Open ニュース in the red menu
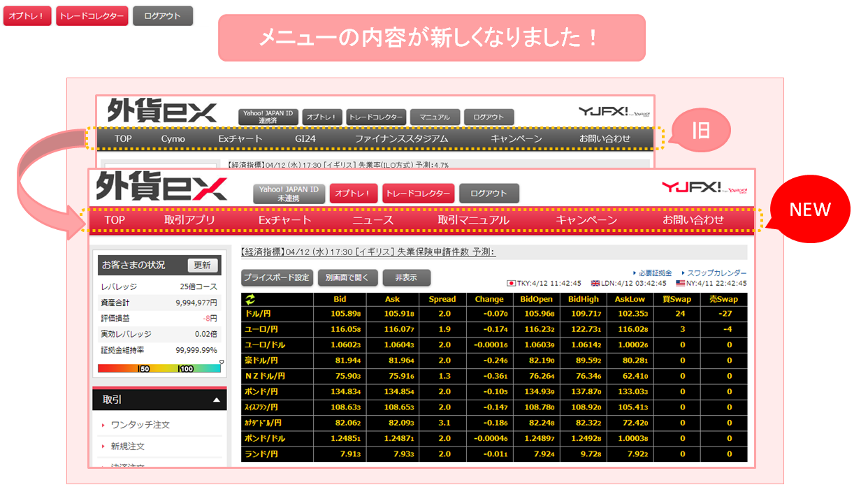Viewport: 868px width, 501px height. point(372,220)
